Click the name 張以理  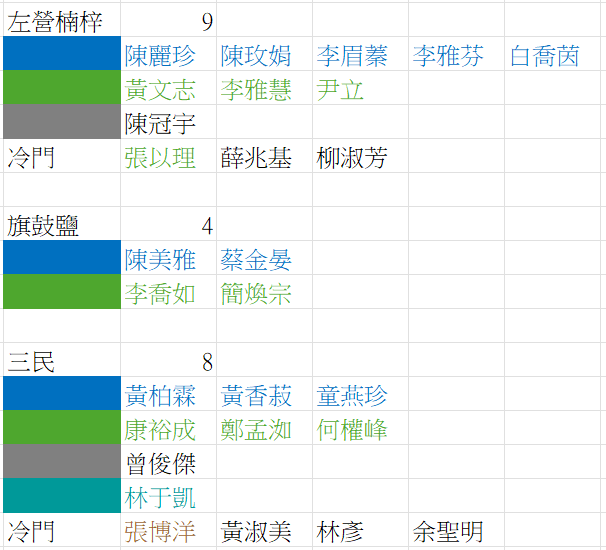click(160, 158)
